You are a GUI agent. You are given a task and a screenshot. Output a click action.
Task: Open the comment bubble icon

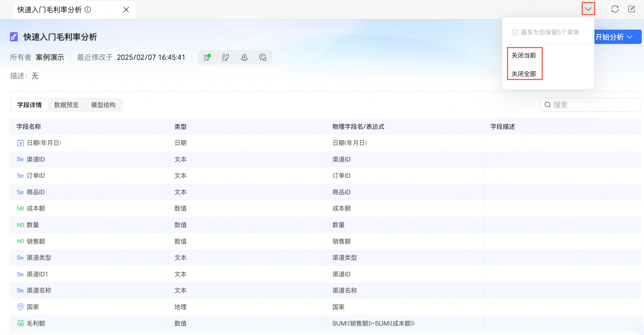[x=263, y=58]
